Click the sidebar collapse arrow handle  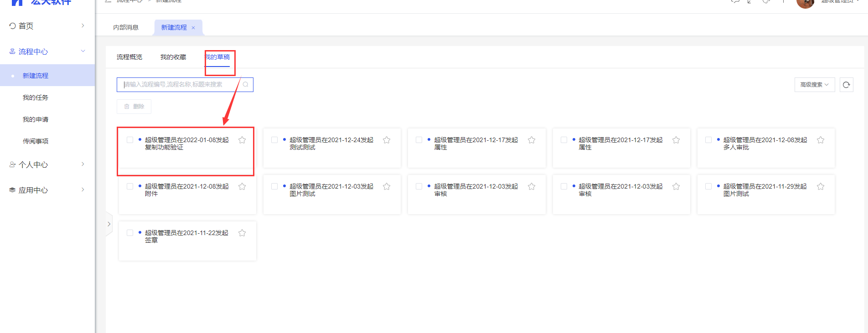109,224
